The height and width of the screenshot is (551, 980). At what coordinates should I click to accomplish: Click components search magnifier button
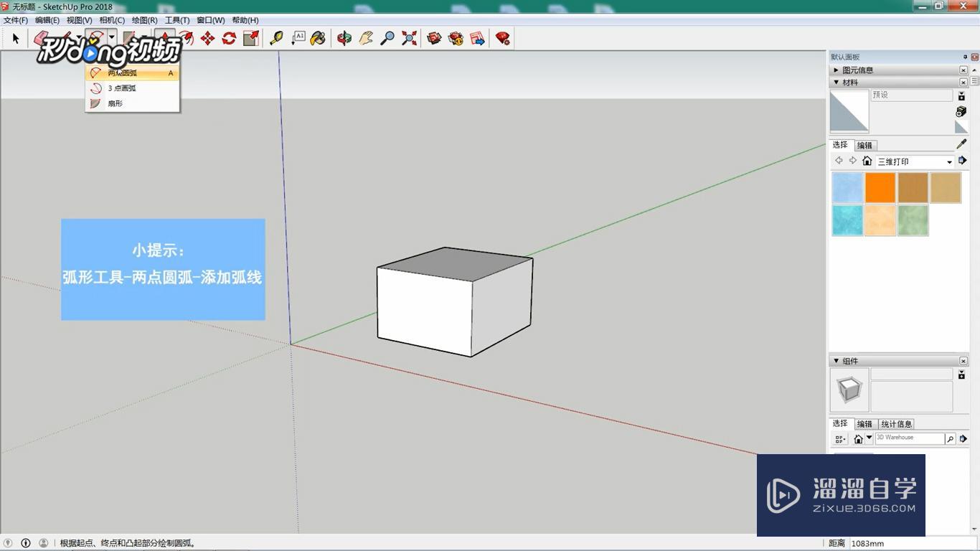(951, 438)
